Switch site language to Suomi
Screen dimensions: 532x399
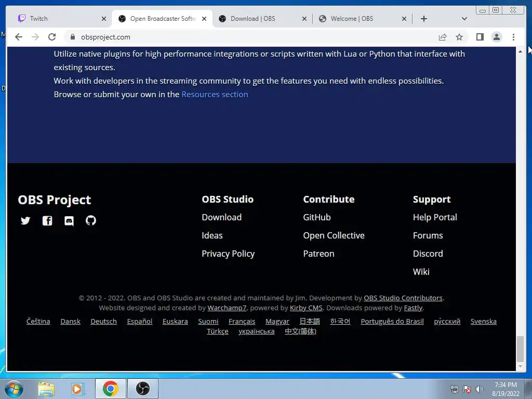[208, 321]
